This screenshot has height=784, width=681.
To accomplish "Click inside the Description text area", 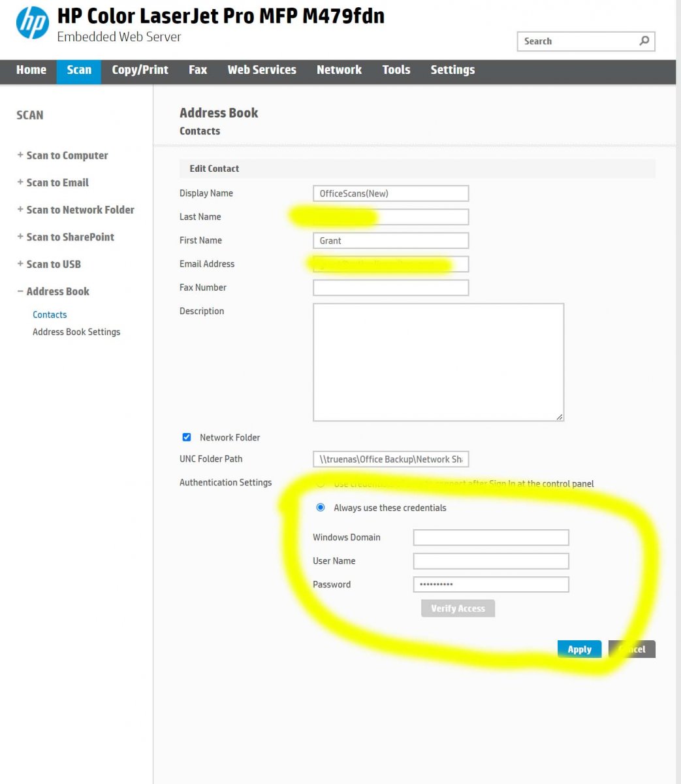I will [x=438, y=362].
